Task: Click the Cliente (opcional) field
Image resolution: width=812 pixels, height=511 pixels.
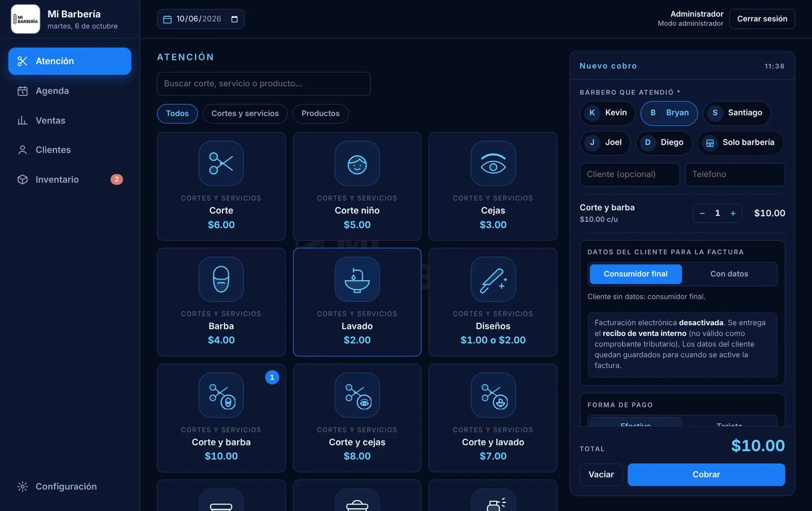Action: pos(630,175)
